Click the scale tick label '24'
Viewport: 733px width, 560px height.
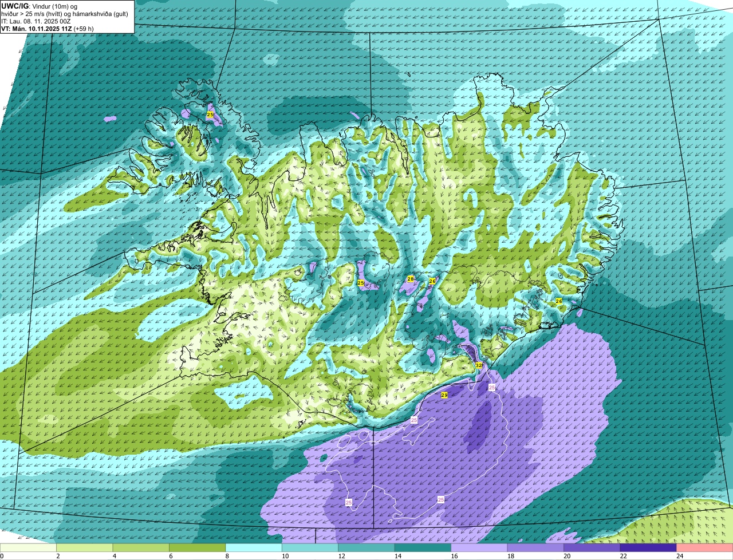coord(679,556)
